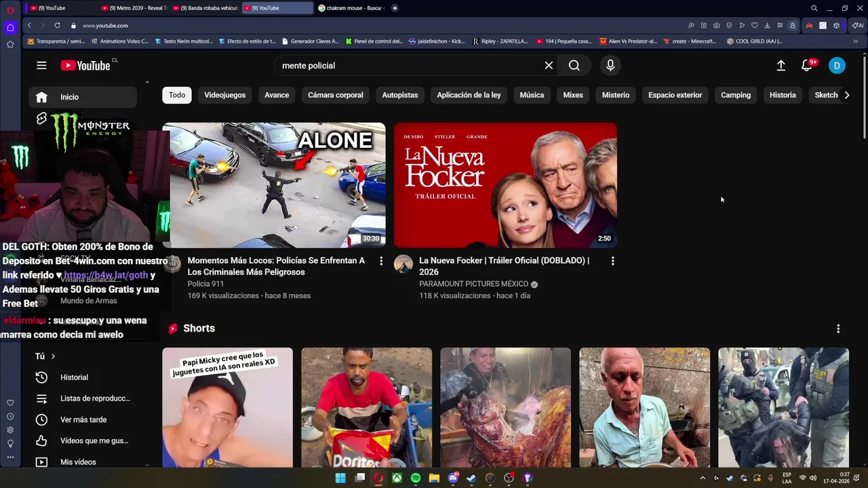This screenshot has height=488, width=868.
Task: Select the Videojuegos filter chip
Action: click(225, 96)
